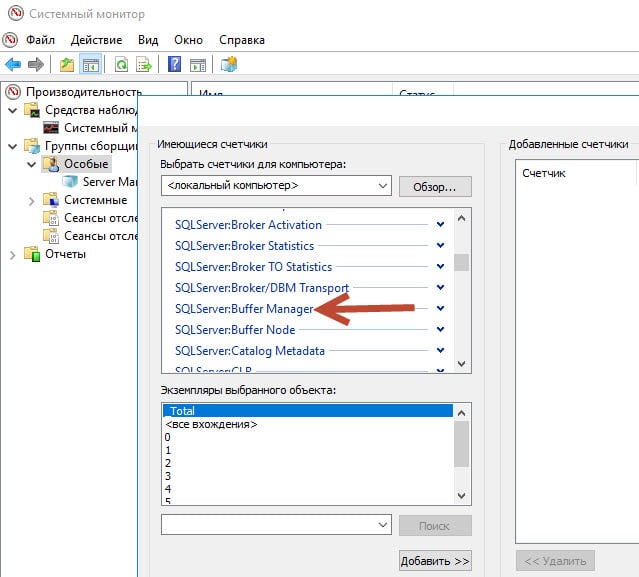639x577 pixels.
Task: Click the Обзор... button
Action: click(435, 187)
